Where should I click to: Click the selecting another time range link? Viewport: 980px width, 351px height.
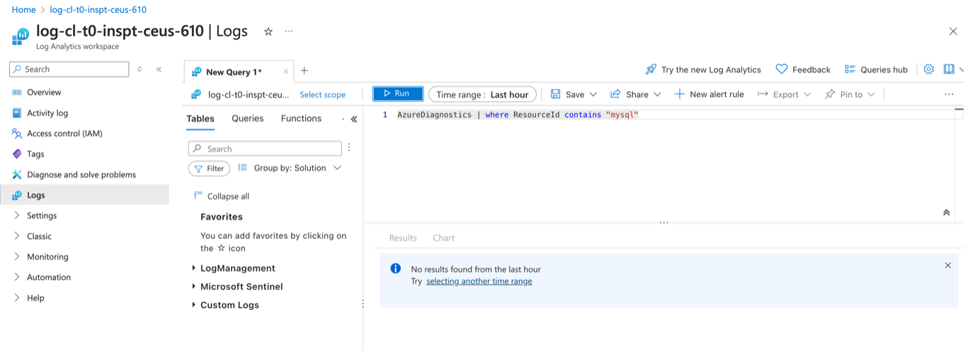[479, 282]
